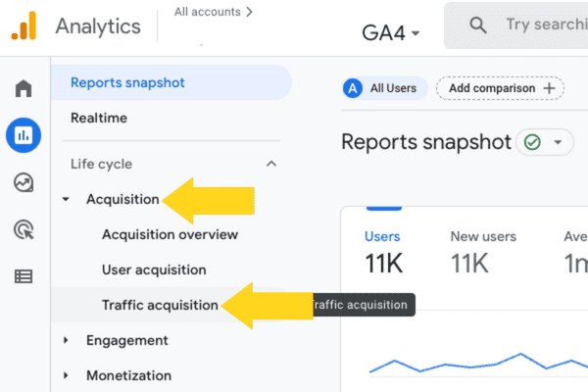The width and height of the screenshot is (588, 392).
Task: Open dropdown arrow beside Reports snapshot title
Action: pyautogui.click(x=558, y=142)
